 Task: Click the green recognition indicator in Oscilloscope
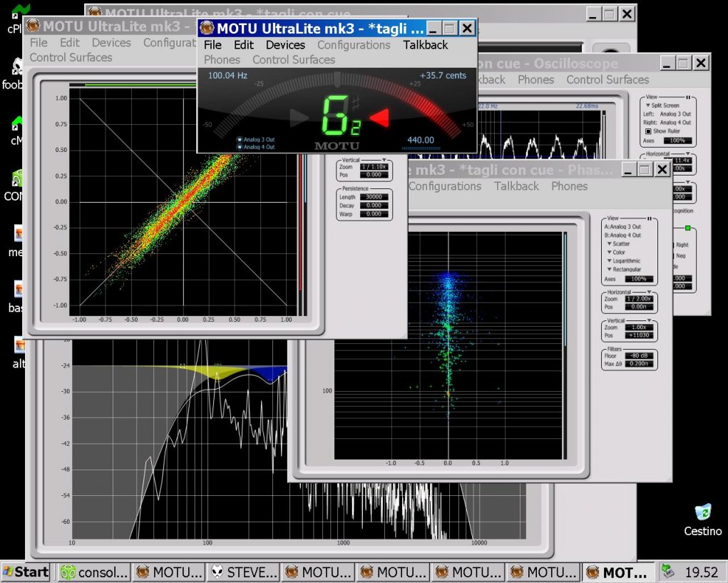coord(687,228)
